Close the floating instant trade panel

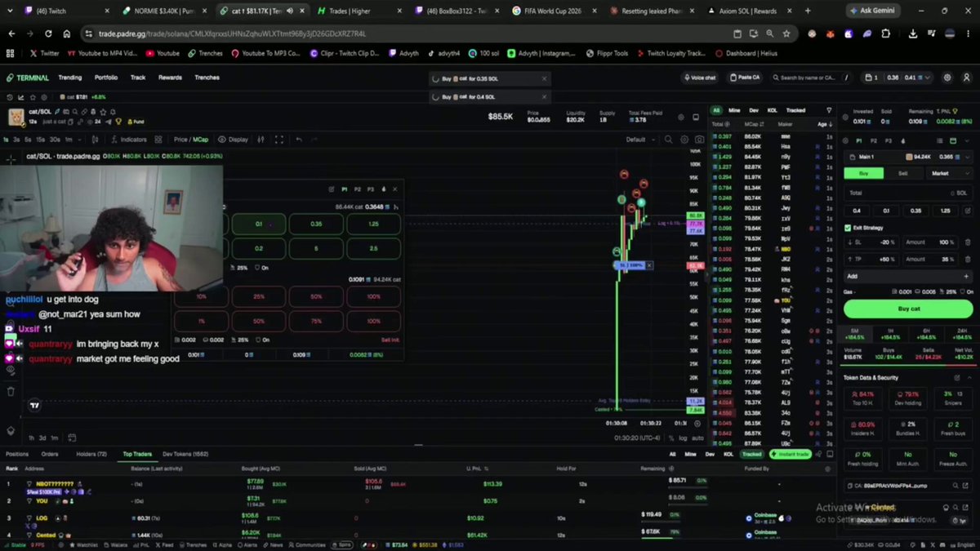tap(394, 189)
